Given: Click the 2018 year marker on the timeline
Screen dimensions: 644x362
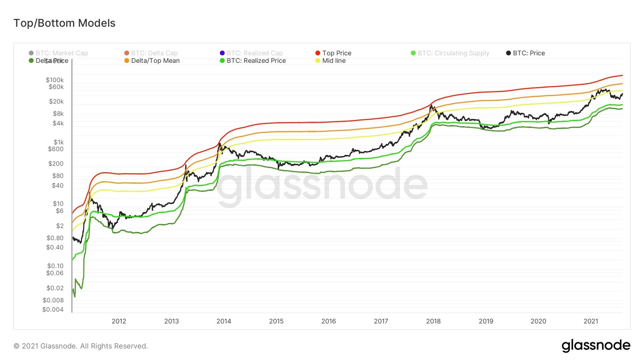Looking at the screenshot, I should pyautogui.click(x=434, y=321).
